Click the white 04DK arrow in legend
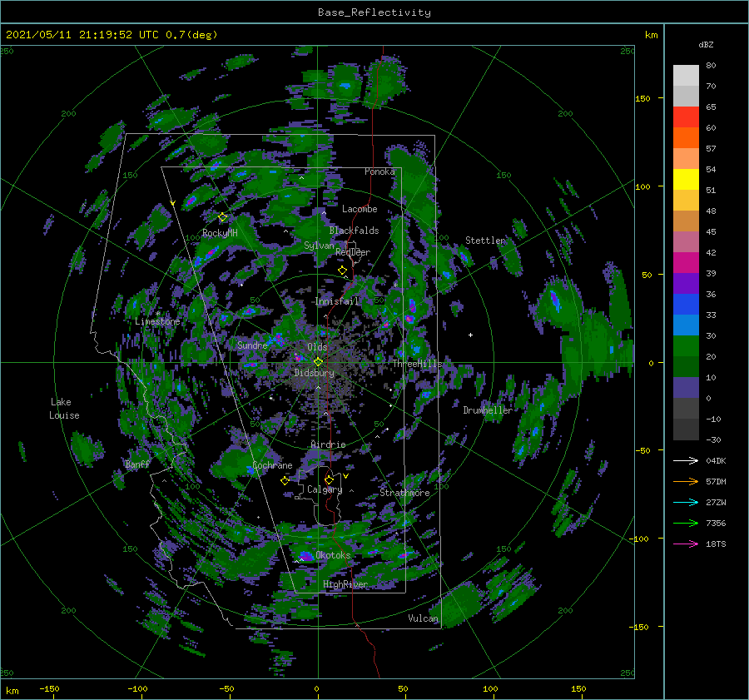The width and height of the screenshot is (749, 700). pos(686,460)
